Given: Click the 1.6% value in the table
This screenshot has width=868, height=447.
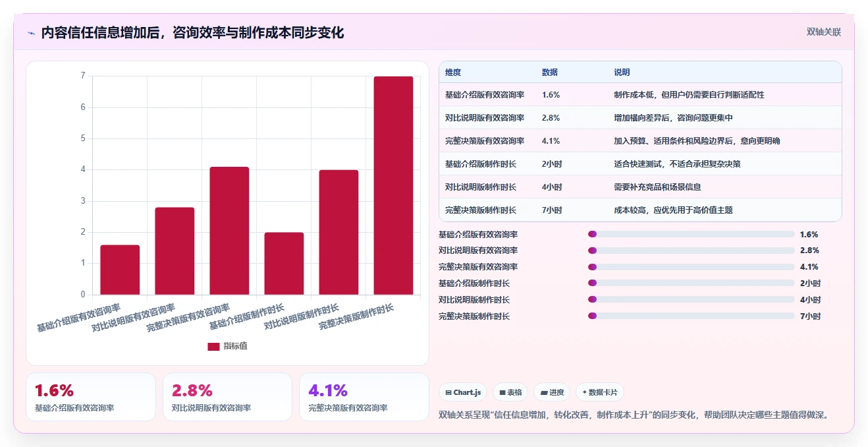Looking at the screenshot, I should click(x=551, y=95).
